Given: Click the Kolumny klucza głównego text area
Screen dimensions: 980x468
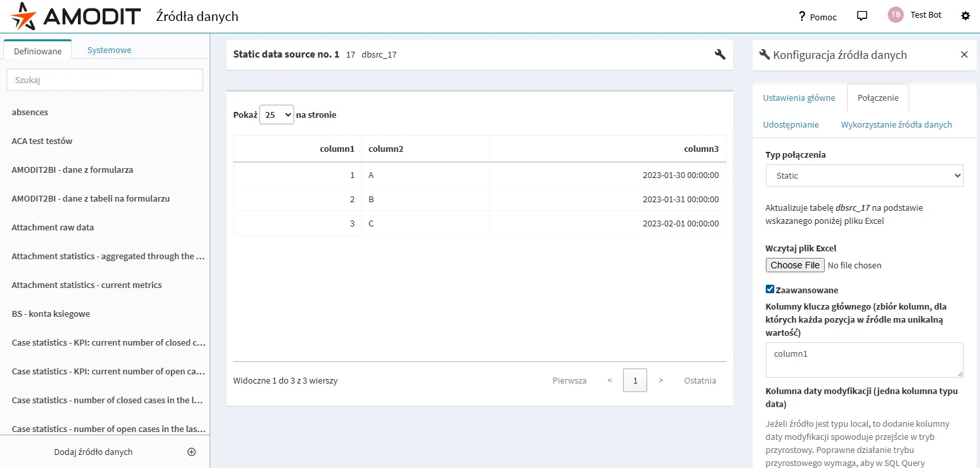Looking at the screenshot, I should coord(864,360).
